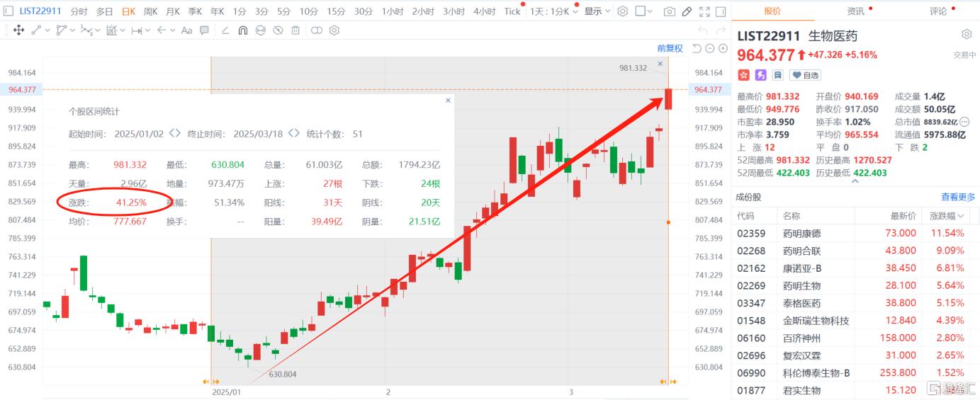Collapse the quote details chevron

pos(855,181)
